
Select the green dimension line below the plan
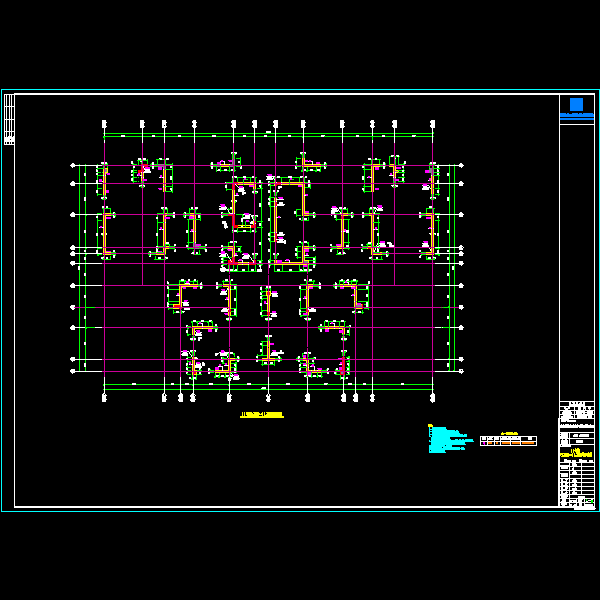[x=268, y=385]
